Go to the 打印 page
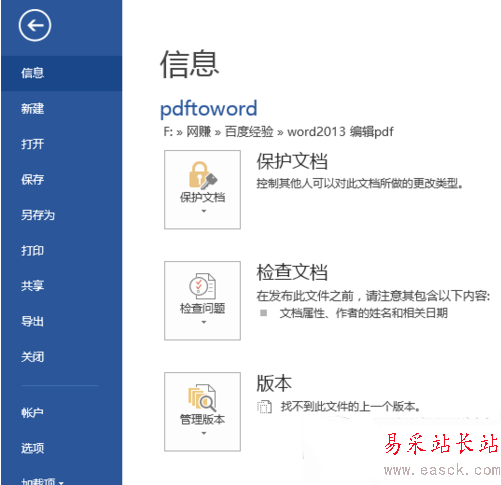This screenshot has height=485, width=501. coord(62,251)
